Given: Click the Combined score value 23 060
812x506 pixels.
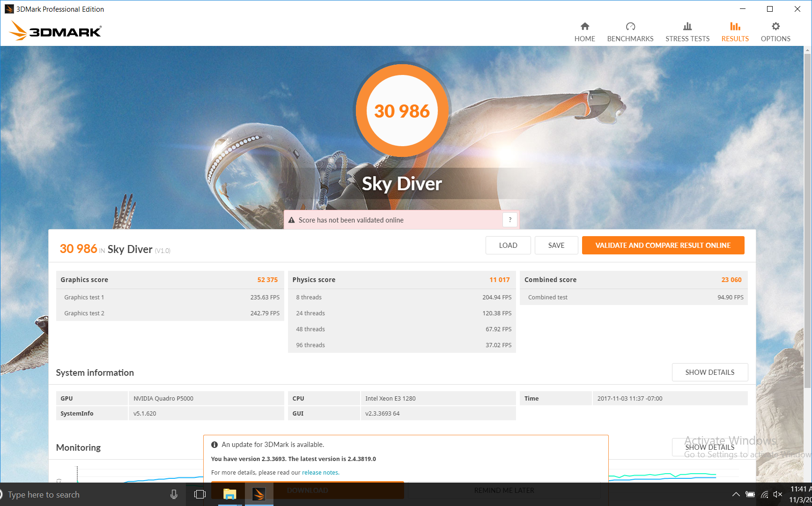Looking at the screenshot, I should click(x=731, y=280).
